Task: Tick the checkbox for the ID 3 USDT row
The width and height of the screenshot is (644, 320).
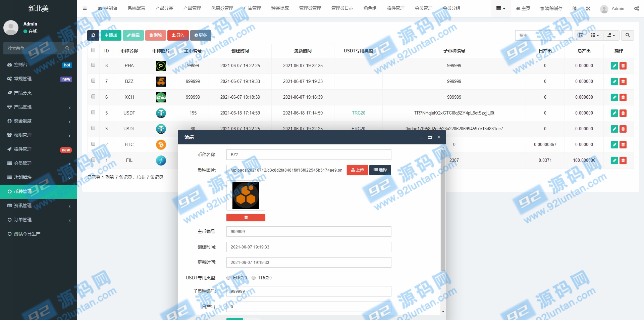Action: (93, 128)
